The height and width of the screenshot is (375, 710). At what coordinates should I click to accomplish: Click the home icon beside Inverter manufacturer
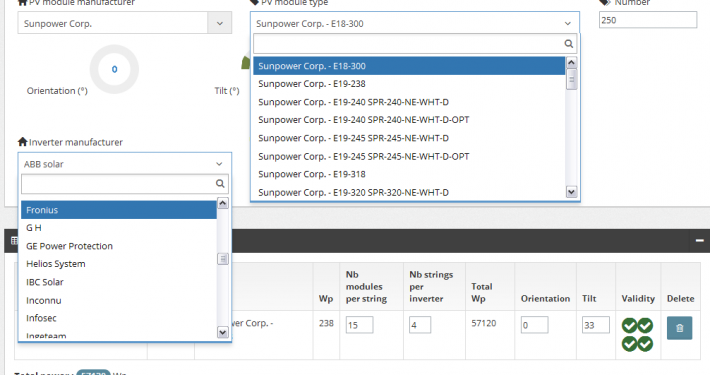tap(23, 142)
